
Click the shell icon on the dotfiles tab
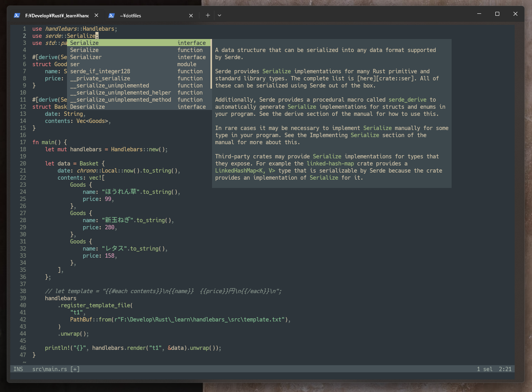[112, 15]
